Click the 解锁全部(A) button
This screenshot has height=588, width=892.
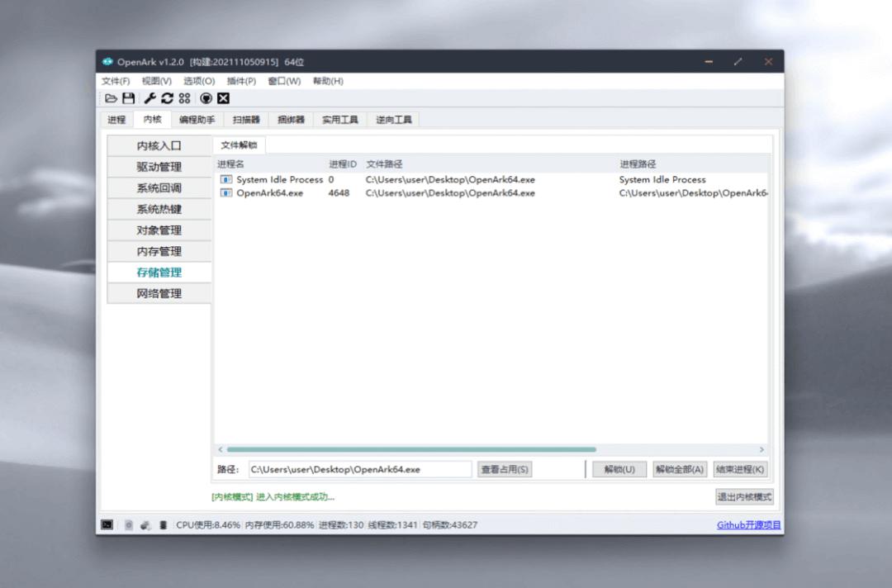point(680,469)
